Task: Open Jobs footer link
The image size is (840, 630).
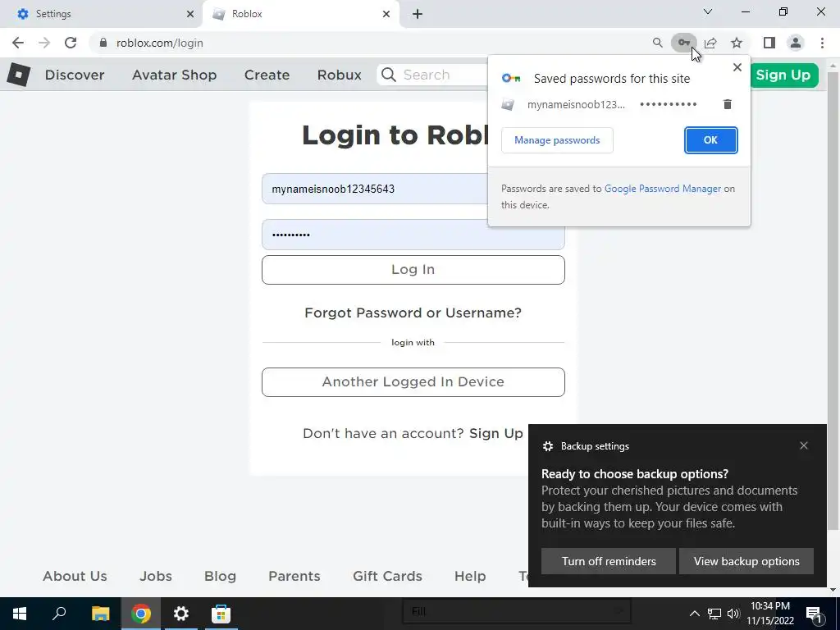Action: click(156, 577)
